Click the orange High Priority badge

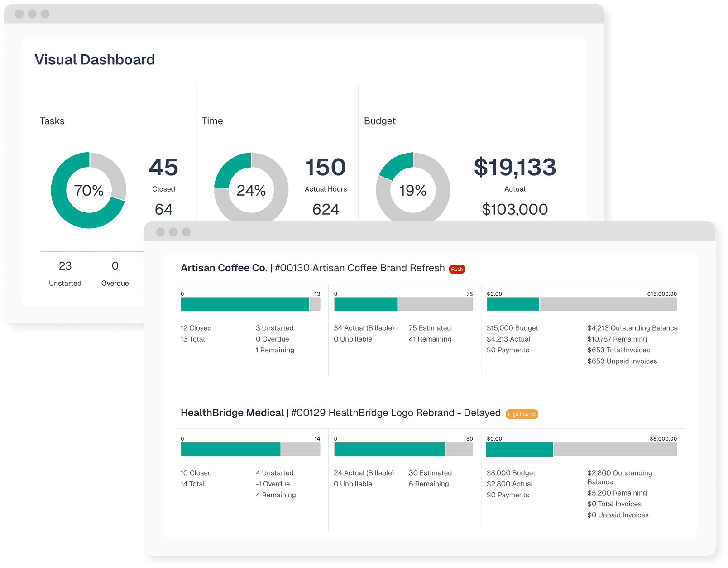(522, 414)
